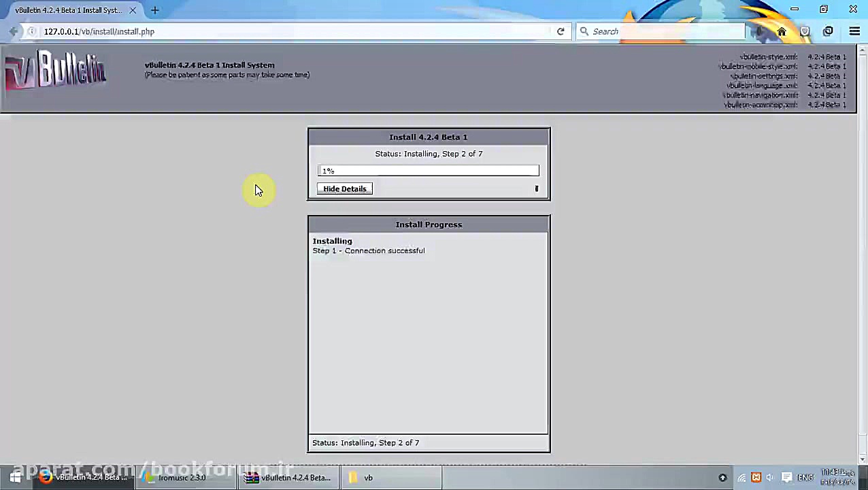The height and width of the screenshot is (490, 868).
Task: Click the vbulletin-language.xml version entry
Action: pyautogui.click(x=787, y=86)
